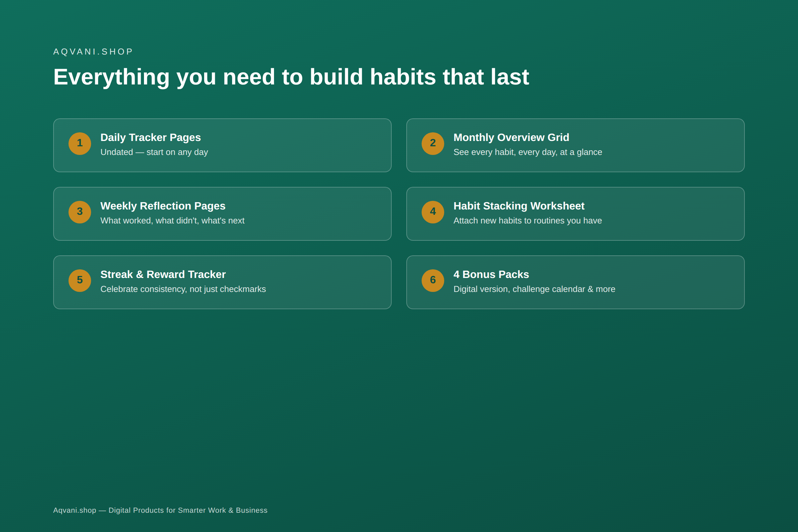Click the orange number 2 badge
This screenshot has width=798, height=532.
433,144
